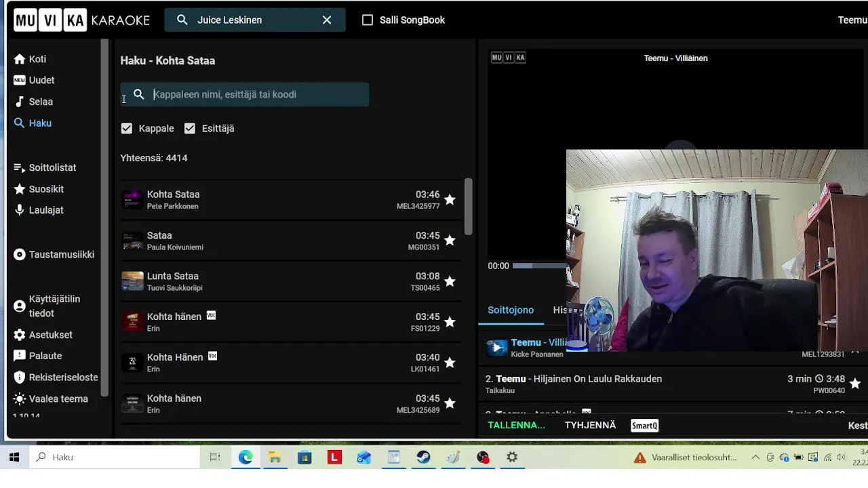Image resolution: width=868 pixels, height=488 pixels.
Task: Uncheck the Esittäjä filter checkbox
Action: tap(190, 128)
